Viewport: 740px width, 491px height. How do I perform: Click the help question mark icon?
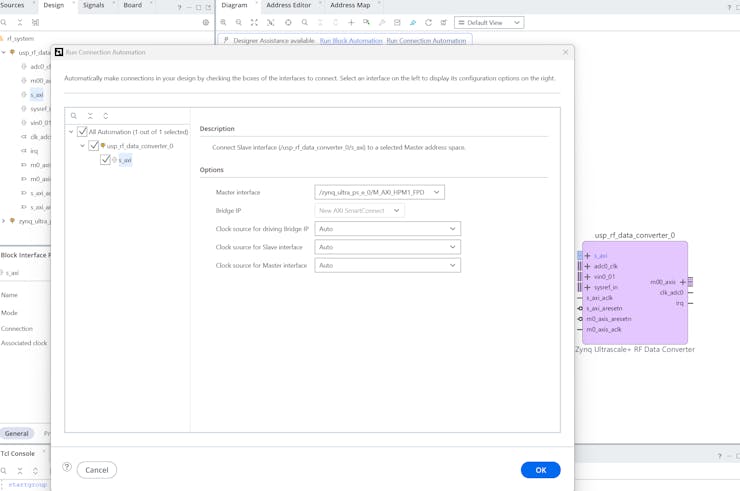[67, 467]
